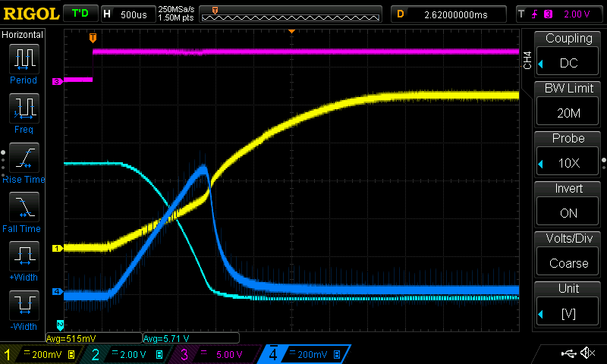
Task: Click the horizontal timebase 500us field
Action: click(x=134, y=14)
